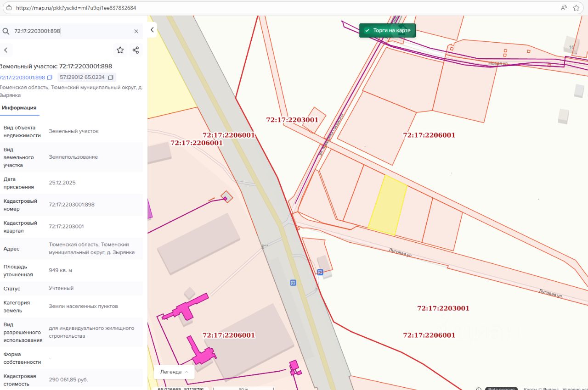
Task: Select the highlighted yellow land parcel on the map
Action: tap(388, 206)
